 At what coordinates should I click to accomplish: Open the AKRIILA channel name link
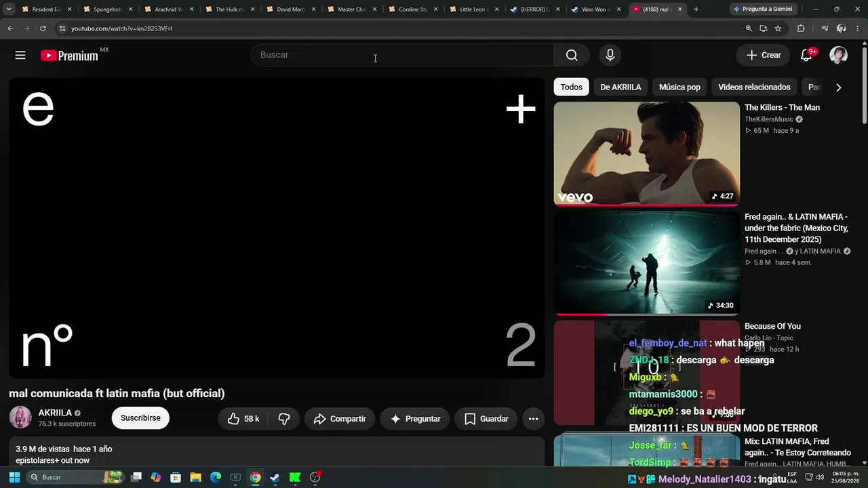pos(55,413)
